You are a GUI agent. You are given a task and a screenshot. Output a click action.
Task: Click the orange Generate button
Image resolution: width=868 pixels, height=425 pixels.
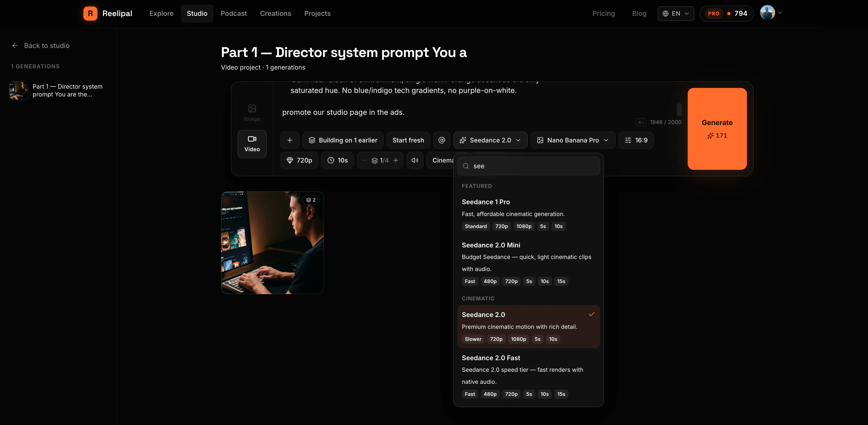coord(717,129)
